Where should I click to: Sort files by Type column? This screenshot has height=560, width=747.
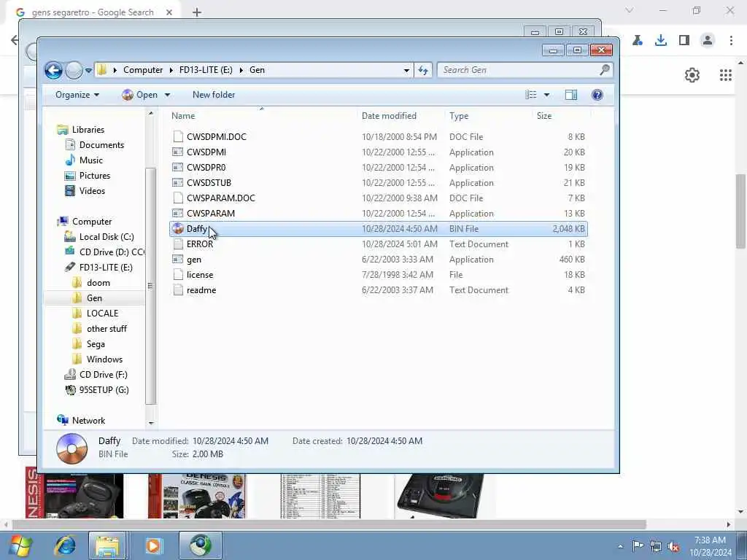point(489,116)
